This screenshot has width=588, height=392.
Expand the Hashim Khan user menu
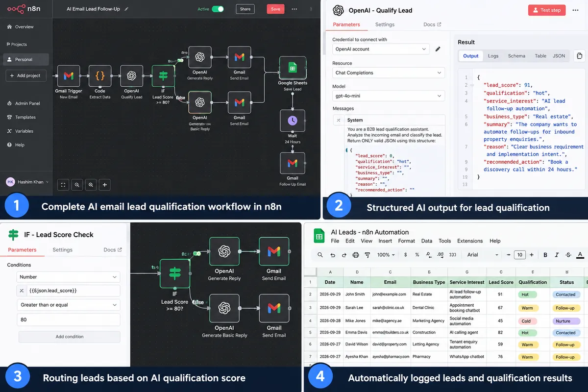27,182
